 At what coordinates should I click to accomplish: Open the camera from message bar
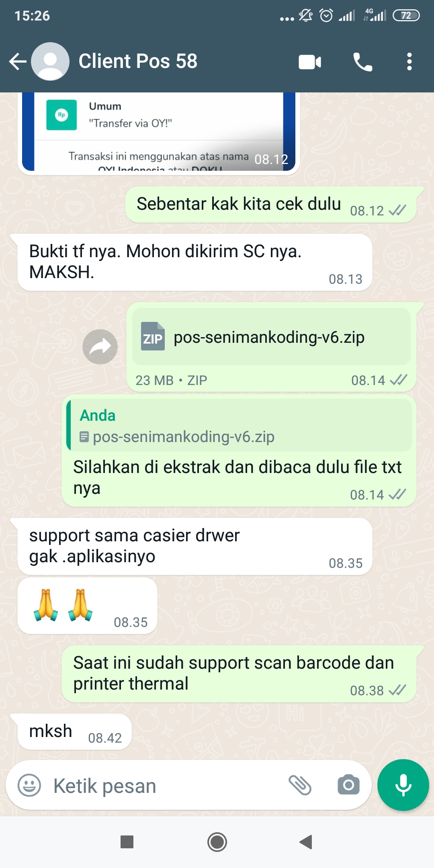coord(348,785)
